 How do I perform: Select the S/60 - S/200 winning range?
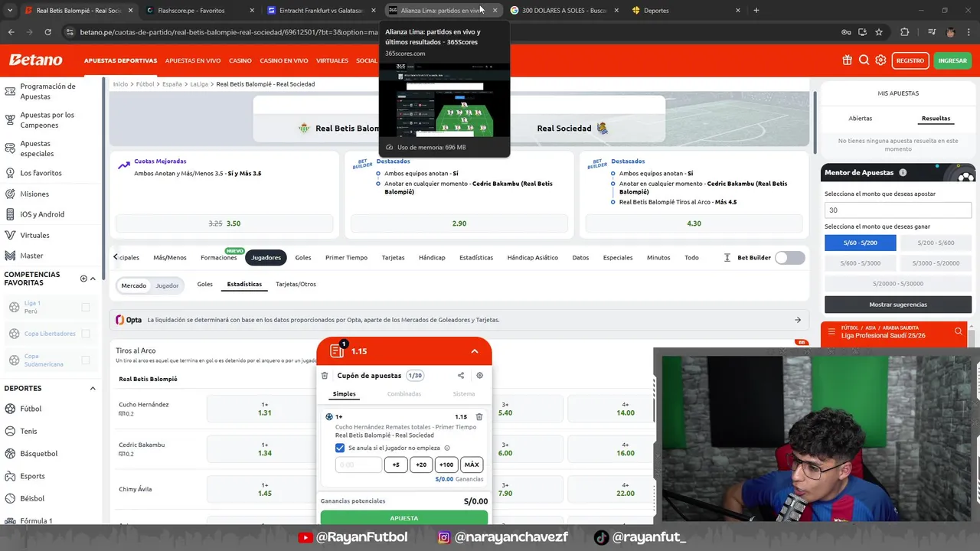tap(860, 243)
